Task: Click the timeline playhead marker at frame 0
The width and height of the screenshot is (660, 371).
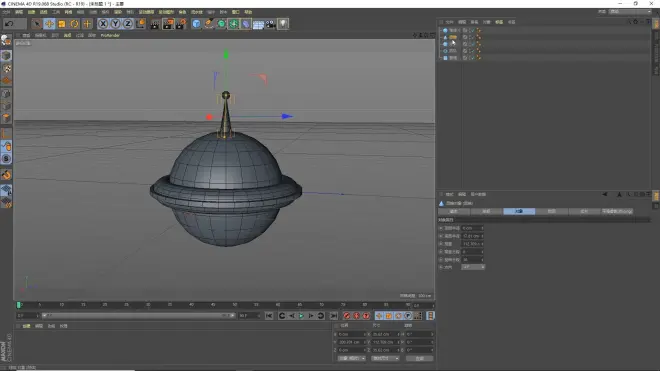Action: [x=19, y=305]
